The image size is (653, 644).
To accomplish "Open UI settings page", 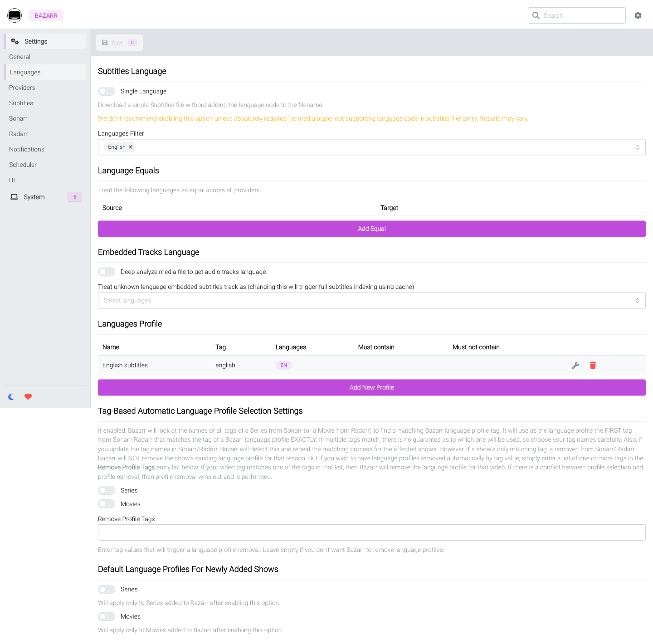I will coord(45,180).
